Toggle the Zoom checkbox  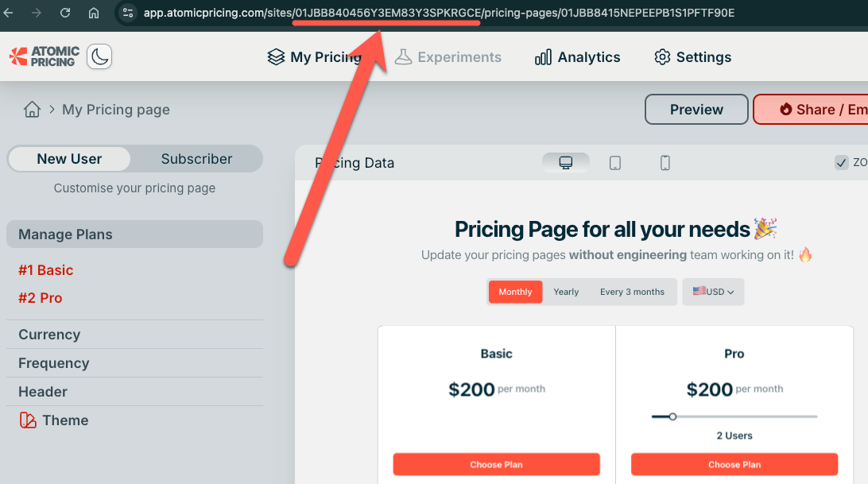coord(842,163)
